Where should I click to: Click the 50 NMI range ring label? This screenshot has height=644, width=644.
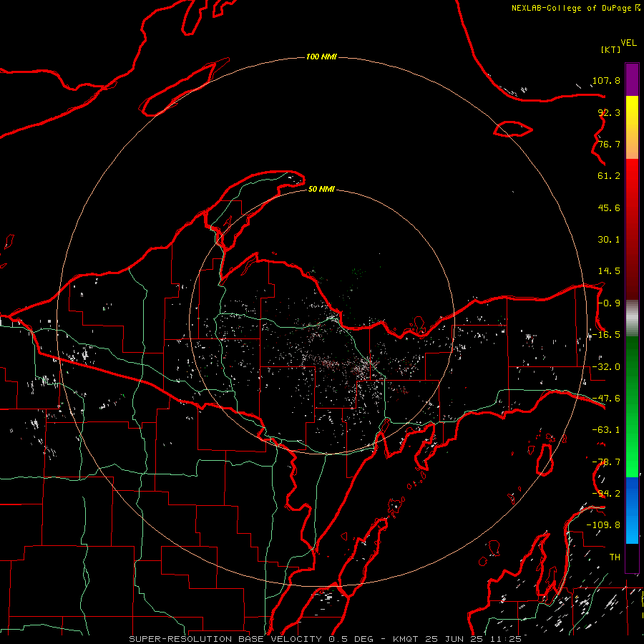coord(321,189)
